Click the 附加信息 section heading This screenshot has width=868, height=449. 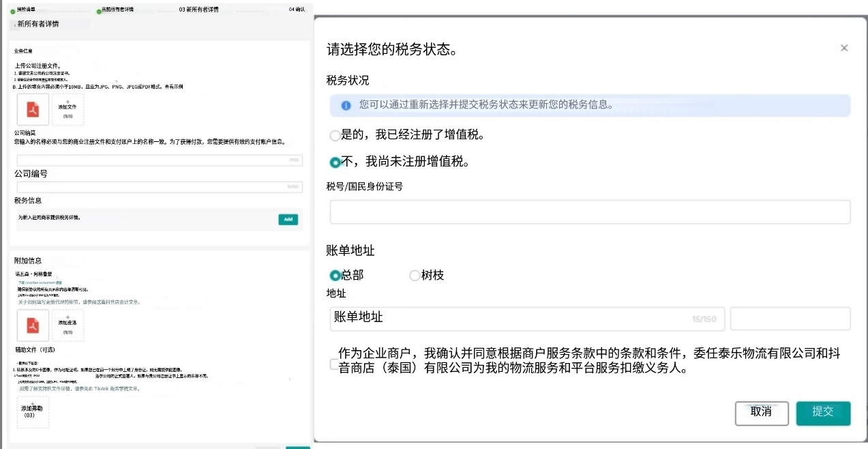click(28, 261)
